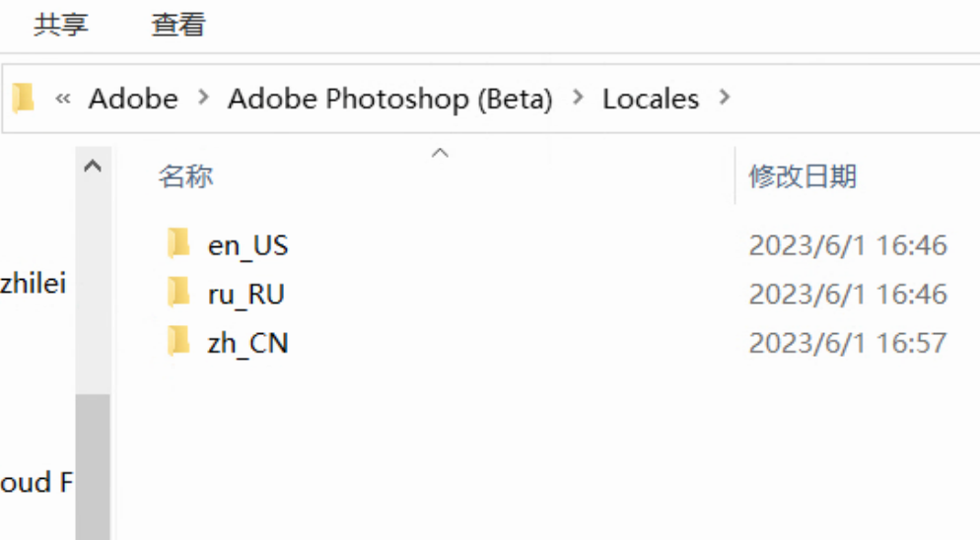Open the dropdown arrow after Locales
The height and width of the screenshot is (540, 980).
725,98
